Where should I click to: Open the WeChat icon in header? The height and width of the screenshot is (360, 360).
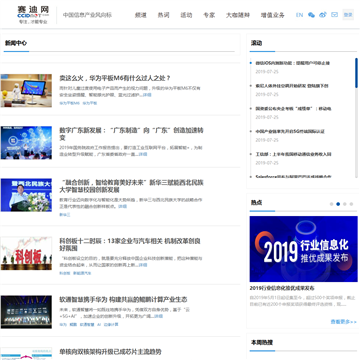311,15
